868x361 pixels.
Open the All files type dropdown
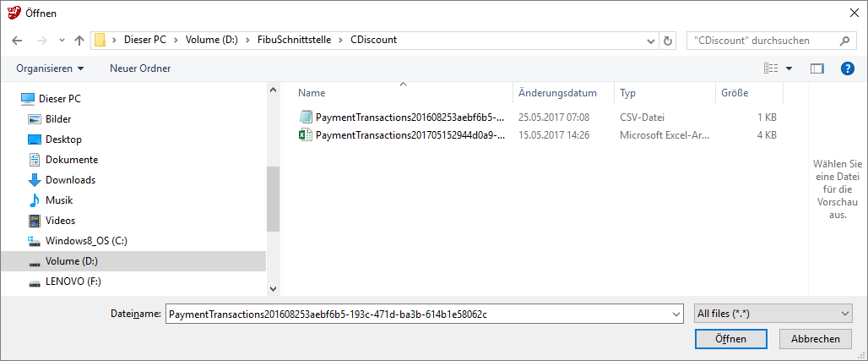(x=773, y=314)
